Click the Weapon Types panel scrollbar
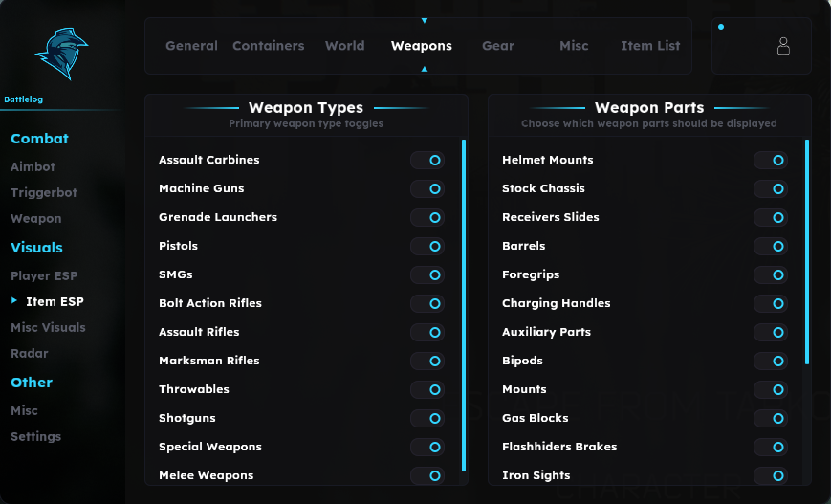Viewport: 831px width, 504px height. coord(464,305)
